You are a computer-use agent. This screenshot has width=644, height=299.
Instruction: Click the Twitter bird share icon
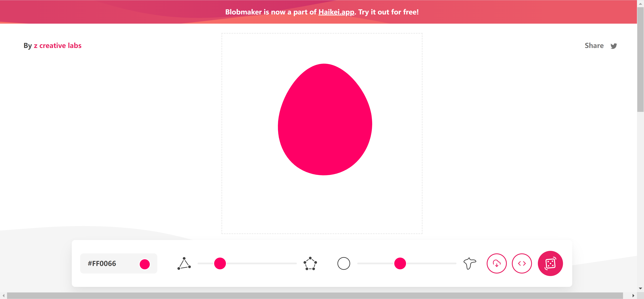[x=613, y=46]
